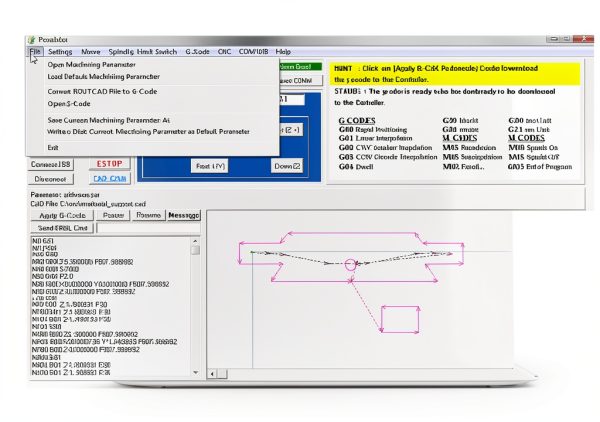Select the Open G-Code menu entry
This screenshot has height=422, width=600.
point(69,104)
